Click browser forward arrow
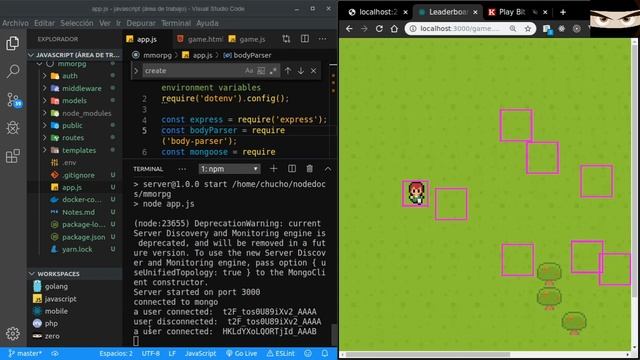Screen dimensions: 640x360 (364, 29)
